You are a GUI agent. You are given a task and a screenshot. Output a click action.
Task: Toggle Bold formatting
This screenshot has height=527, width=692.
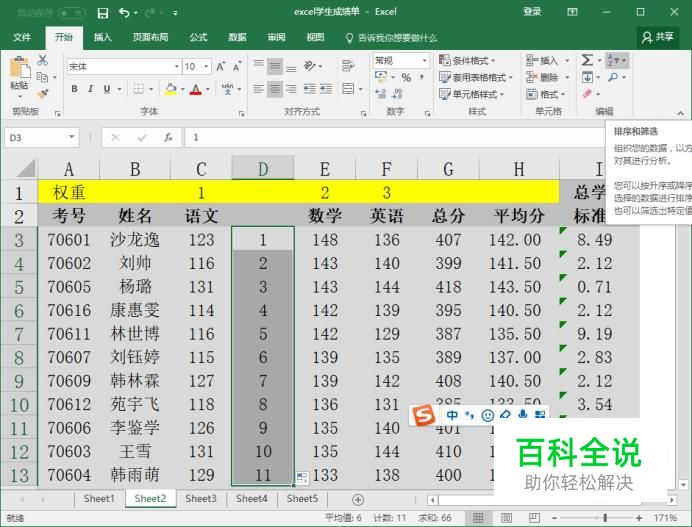(x=75, y=89)
